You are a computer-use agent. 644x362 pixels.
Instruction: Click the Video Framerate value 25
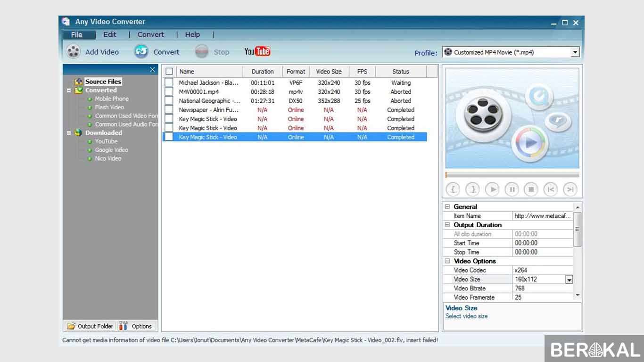[543, 297]
